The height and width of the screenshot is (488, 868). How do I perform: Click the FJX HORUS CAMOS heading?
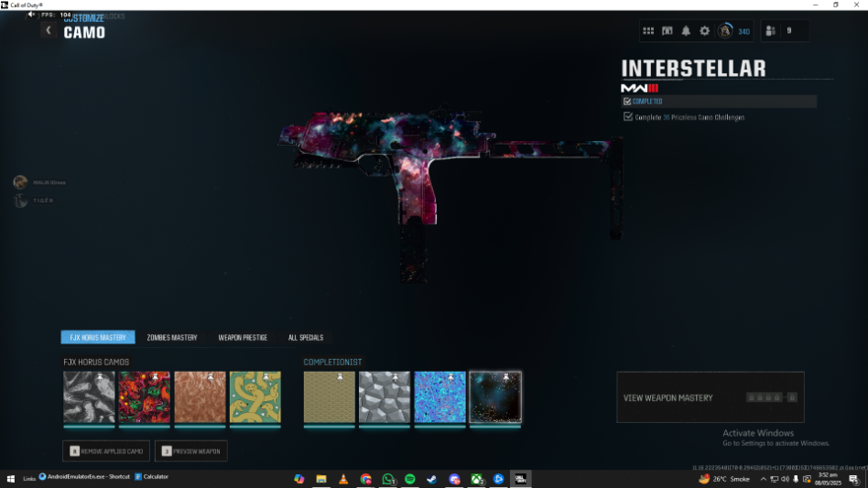pos(96,362)
